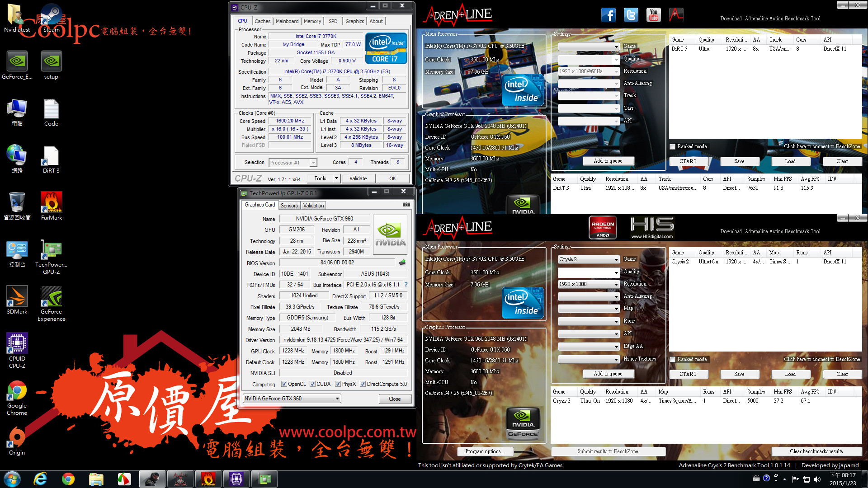Click the GPU-Z Name field GeForce GTX 960
Viewport: 868px width, 488px height.
coord(324,219)
